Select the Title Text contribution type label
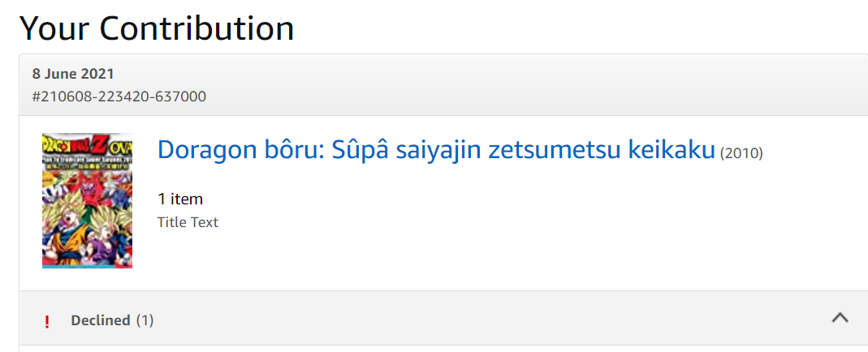 (188, 222)
